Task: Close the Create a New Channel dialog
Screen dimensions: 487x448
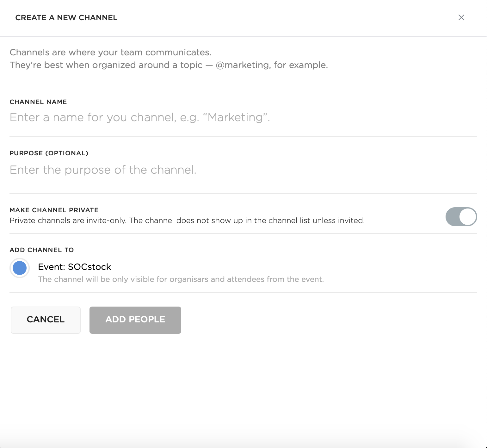Action: (x=461, y=17)
